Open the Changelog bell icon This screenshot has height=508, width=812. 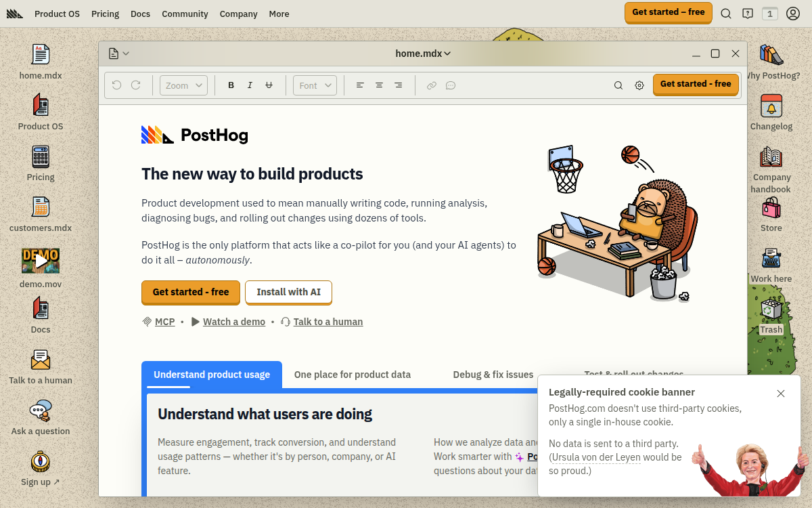[x=771, y=112]
